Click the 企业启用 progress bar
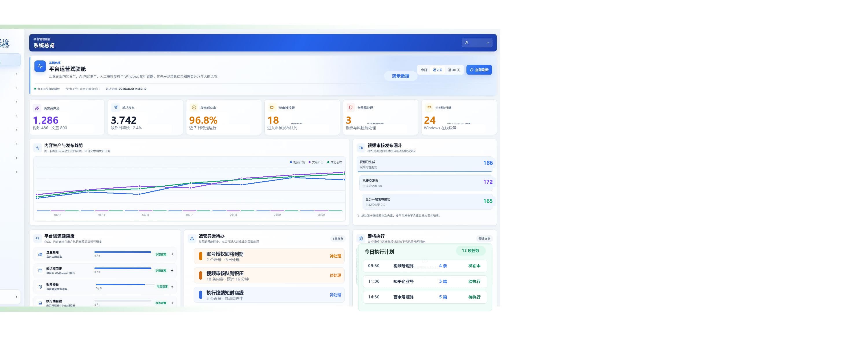Screen dimensions: 868x347 click(x=123, y=252)
